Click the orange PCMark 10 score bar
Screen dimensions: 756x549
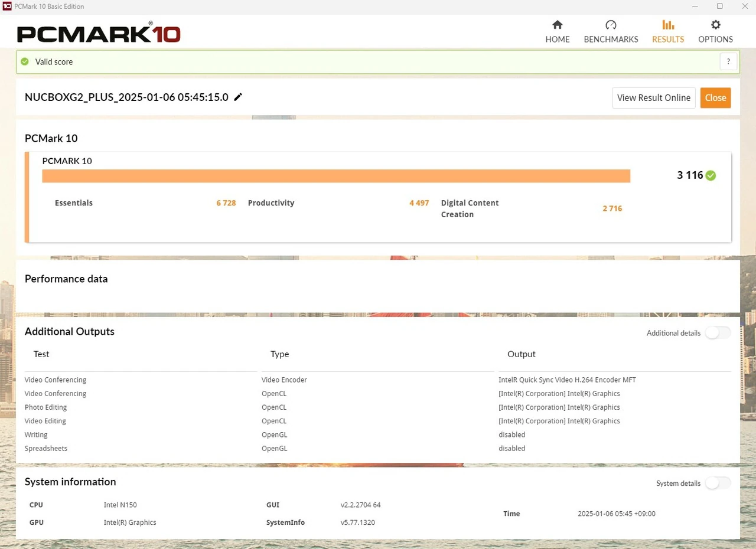[x=336, y=176]
